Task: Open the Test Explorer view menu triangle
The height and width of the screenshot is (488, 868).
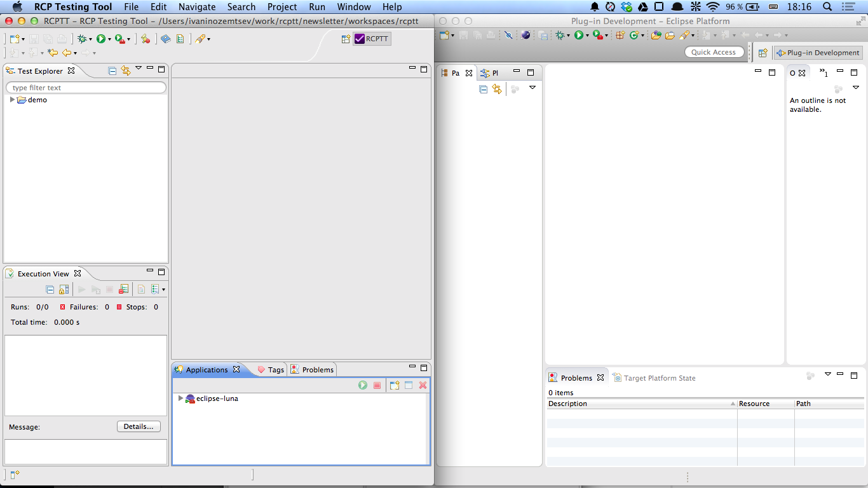Action: [x=139, y=69]
